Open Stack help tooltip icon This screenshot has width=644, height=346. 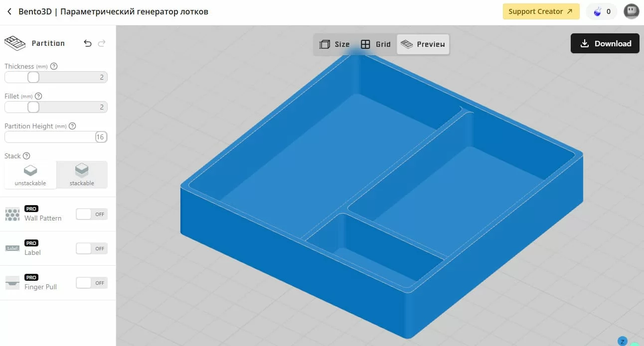point(27,156)
